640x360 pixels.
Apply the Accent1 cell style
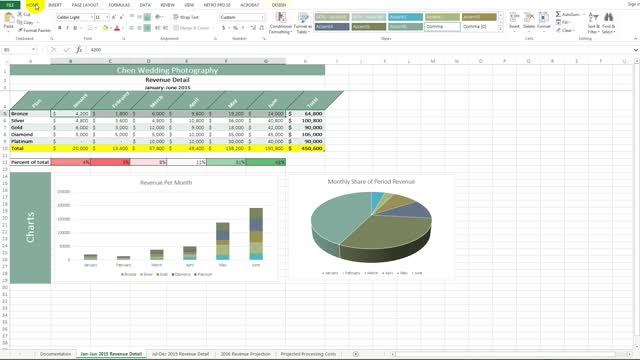(x=405, y=17)
